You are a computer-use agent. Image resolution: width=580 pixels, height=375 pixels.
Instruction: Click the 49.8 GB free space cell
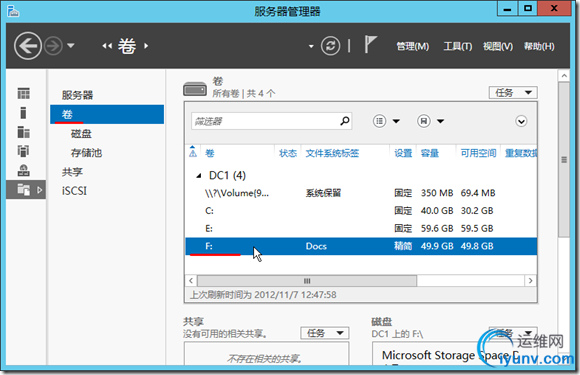pos(477,246)
